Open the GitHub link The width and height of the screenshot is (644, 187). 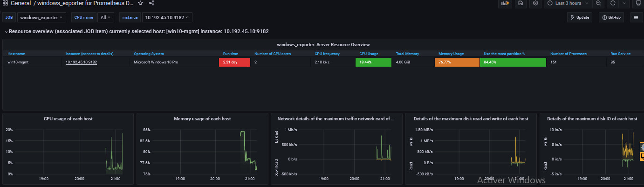(611, 18)
